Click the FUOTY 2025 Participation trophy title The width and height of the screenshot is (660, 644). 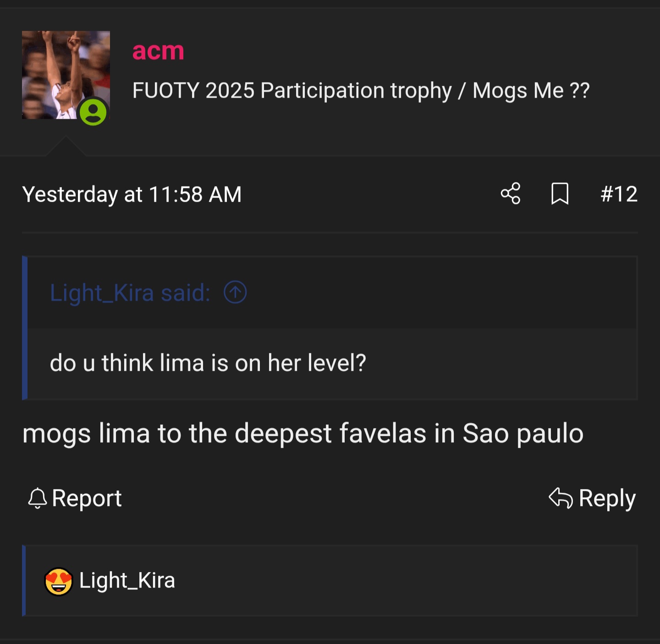click(x=361, y=90)
